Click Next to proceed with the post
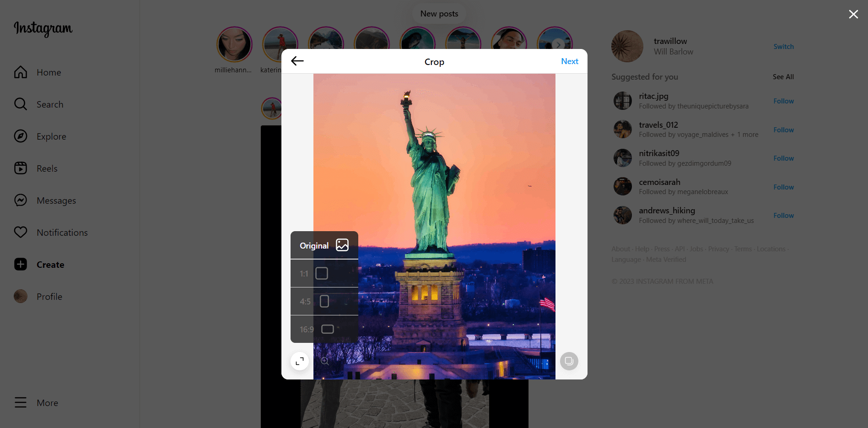Viewport: 868px width, 428px height. point(569,61)
